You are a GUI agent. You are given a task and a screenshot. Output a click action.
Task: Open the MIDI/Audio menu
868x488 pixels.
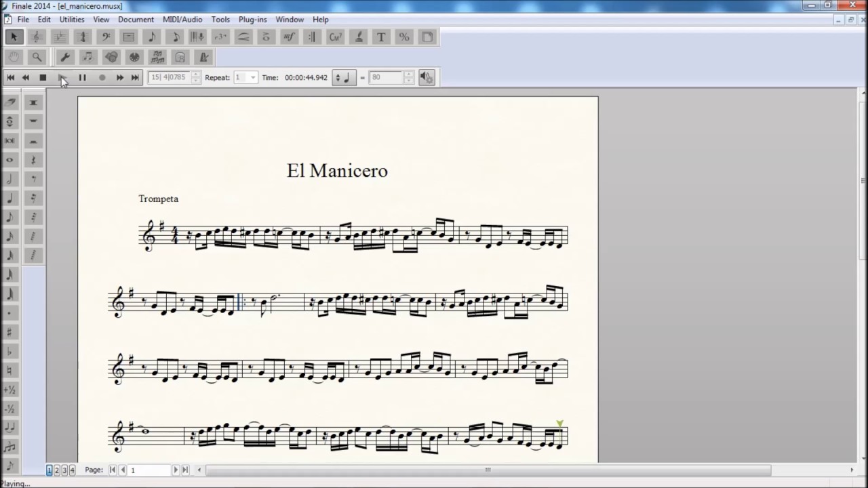(182, 20)
